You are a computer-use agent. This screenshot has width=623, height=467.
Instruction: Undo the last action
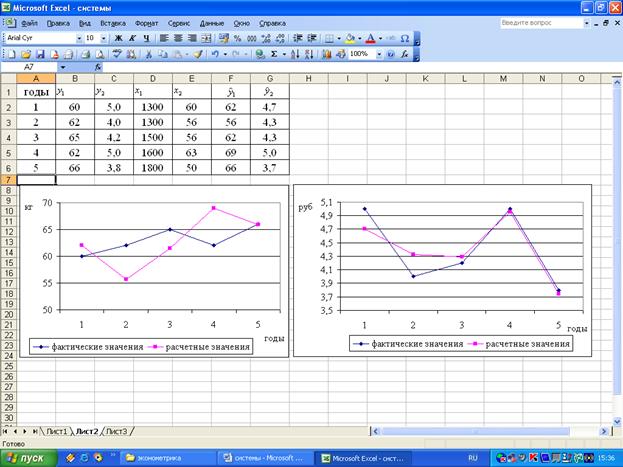tap(215, 54)
